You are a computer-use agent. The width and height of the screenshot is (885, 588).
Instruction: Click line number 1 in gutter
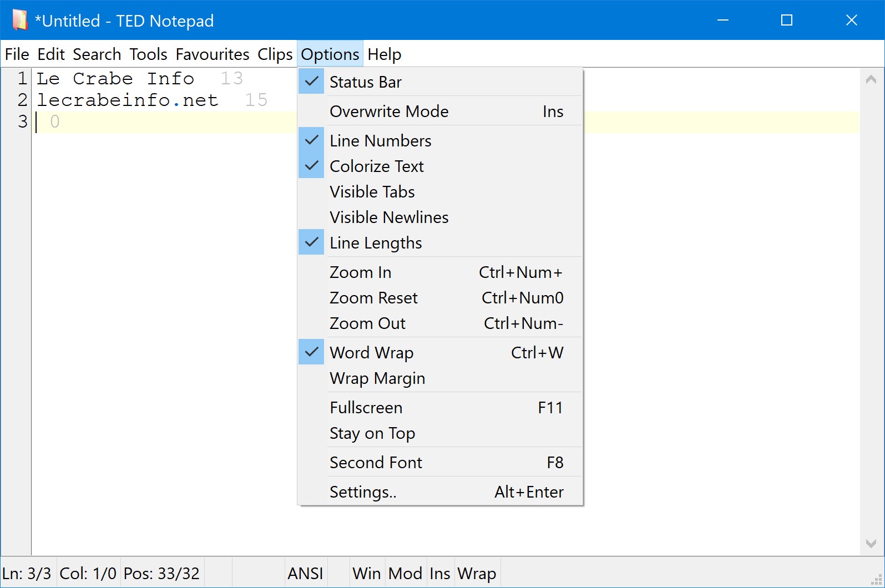[x=22, y=79]
